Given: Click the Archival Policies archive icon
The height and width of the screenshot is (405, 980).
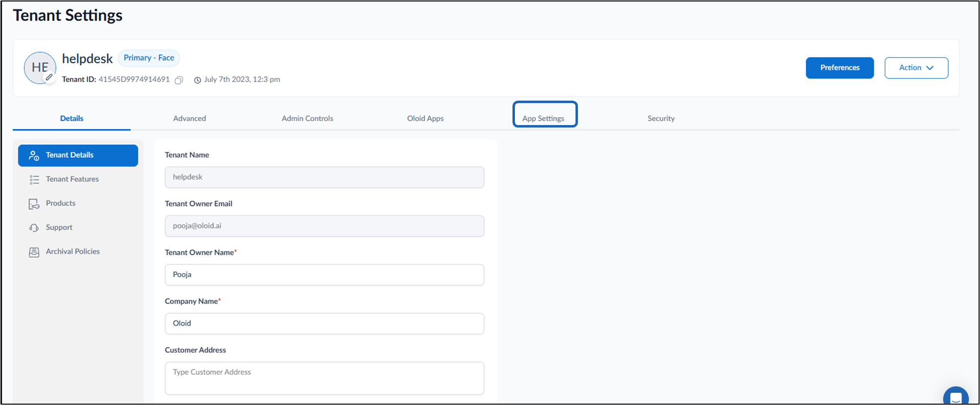Looking at the screenshot, I should click(x=34, y=252).
